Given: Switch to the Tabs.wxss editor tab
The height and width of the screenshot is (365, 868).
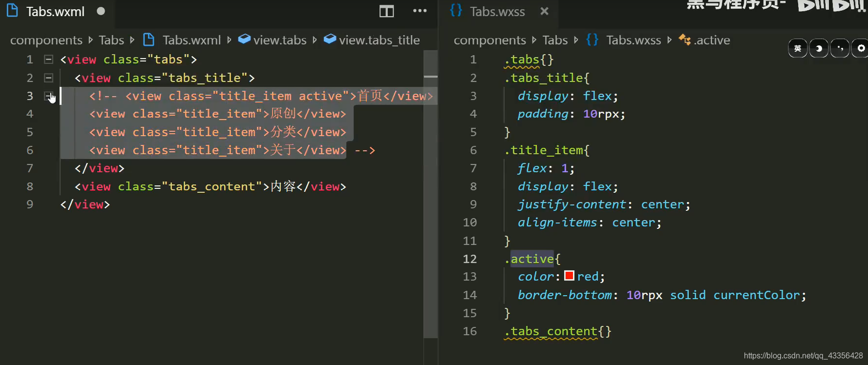Looking at the screenshot, I should click(x=497, y=12).
